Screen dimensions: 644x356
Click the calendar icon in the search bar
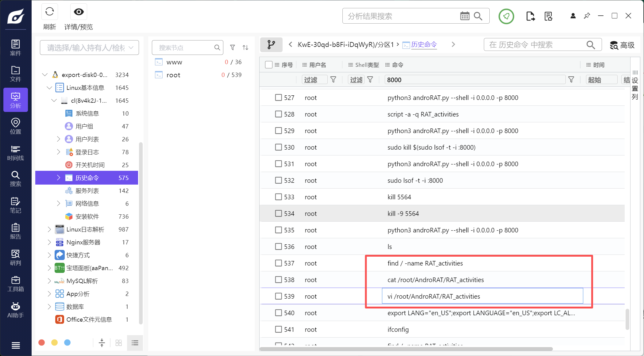click(465, 16)
